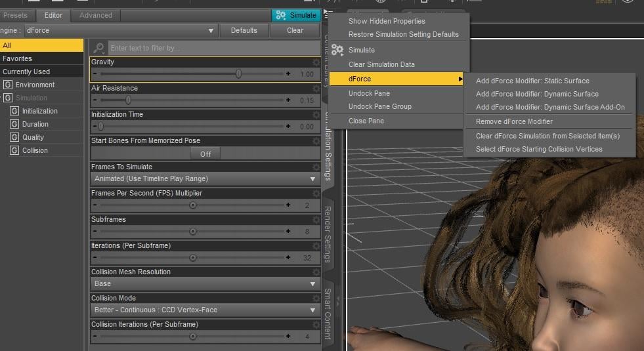Image resolution: width=644 pixels, height=351 pixels.
Task: Open the Collision Mode dropdown
Action: (205, 310)
